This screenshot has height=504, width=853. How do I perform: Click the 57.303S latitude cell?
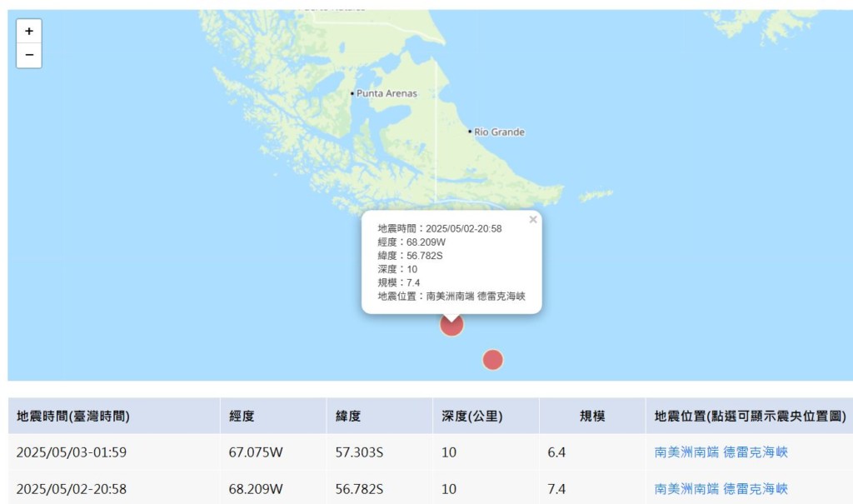(359, 452)
